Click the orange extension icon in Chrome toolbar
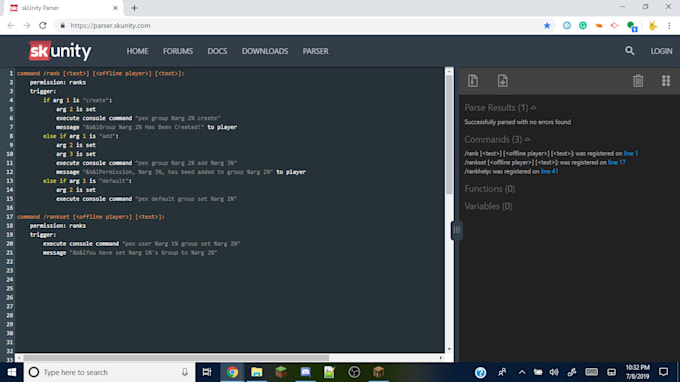The width and height of the screenshot is (680, 382). click(x=599, y=26)
